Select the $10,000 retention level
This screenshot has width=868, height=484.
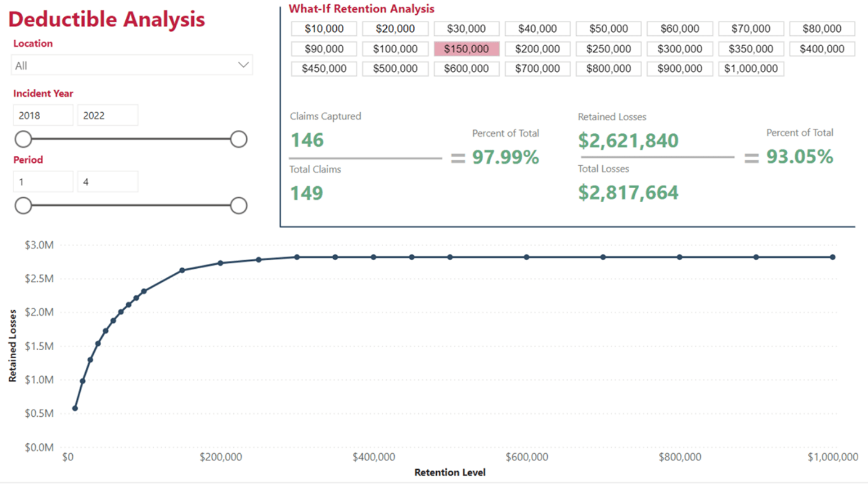[323, 28]
